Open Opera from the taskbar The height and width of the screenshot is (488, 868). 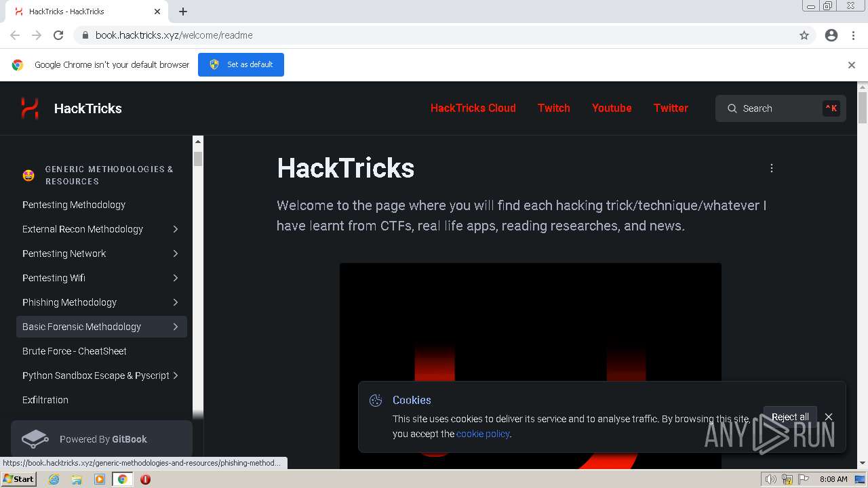(145, 479)
